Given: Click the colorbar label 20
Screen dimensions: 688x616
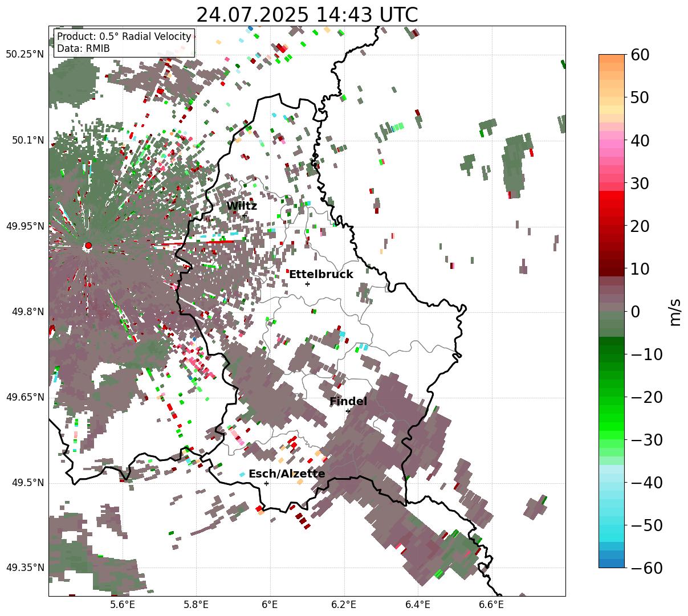Looking at the screenshot, I should 640,226.
